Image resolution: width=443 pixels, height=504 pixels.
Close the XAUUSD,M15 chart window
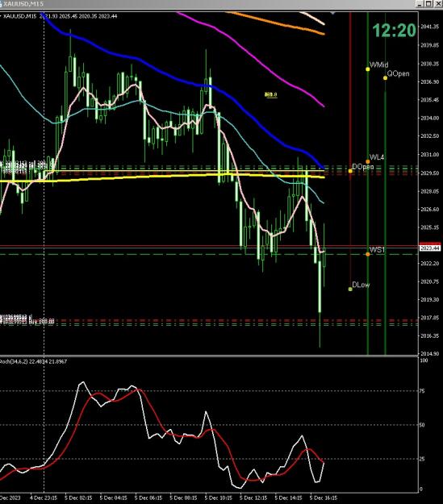point(438,3)
